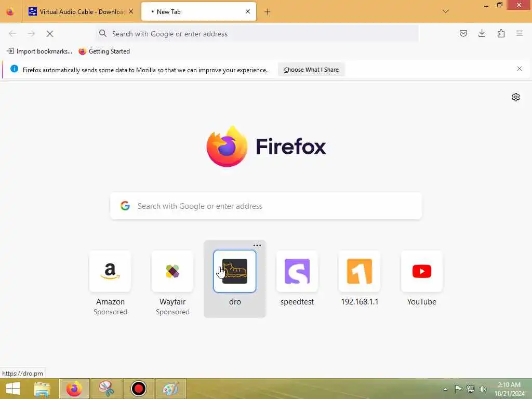Open the Firefox View pinned icon
Viewport: 532px width, 399px height.
click(10, 11)
